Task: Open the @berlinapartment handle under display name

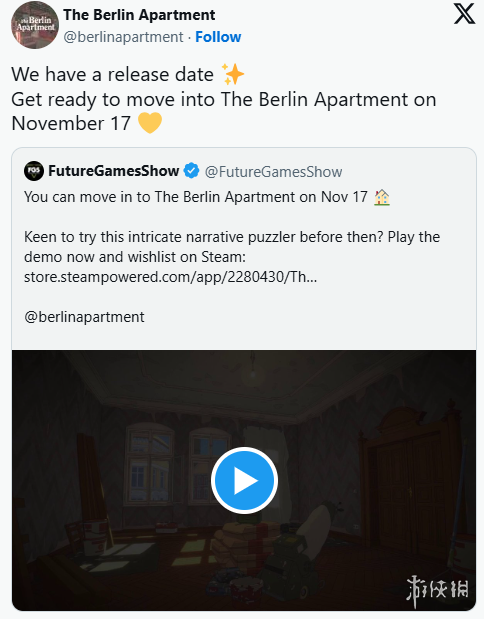Action: 123,37
